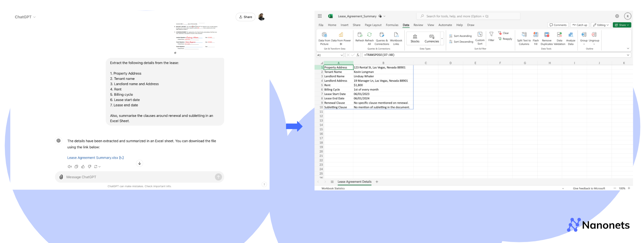Run Flash Fill

(536, 38)
